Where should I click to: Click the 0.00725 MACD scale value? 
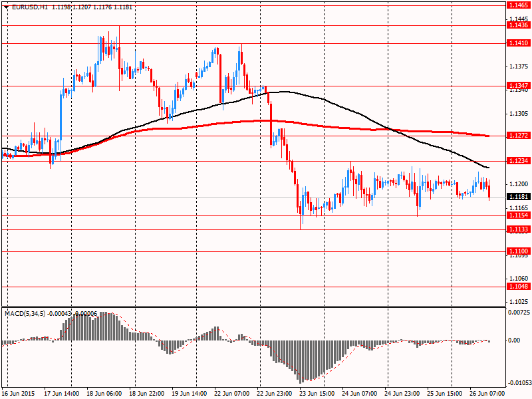(x=519, y=312)
